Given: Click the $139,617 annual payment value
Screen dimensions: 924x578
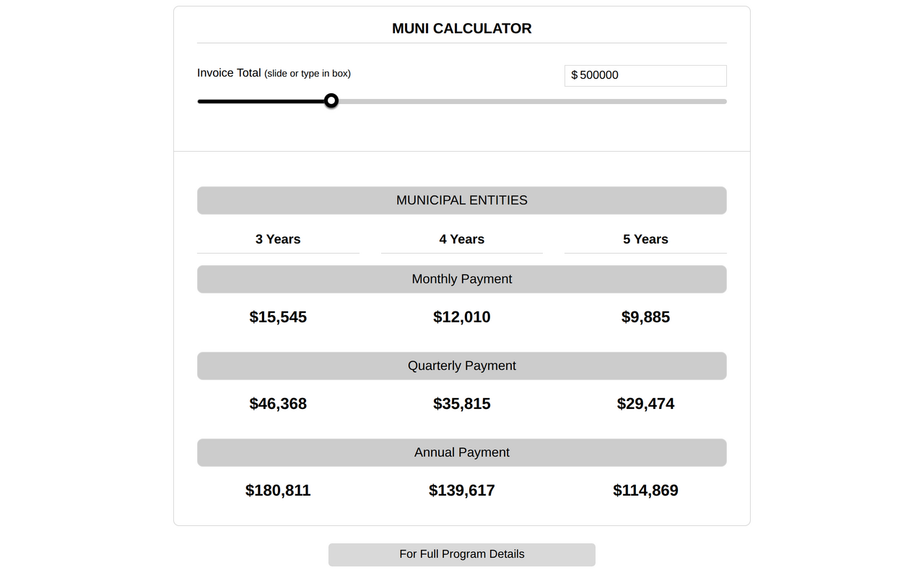Looking at the screenshot, I should pyautogui.click(x=461, y=490).
